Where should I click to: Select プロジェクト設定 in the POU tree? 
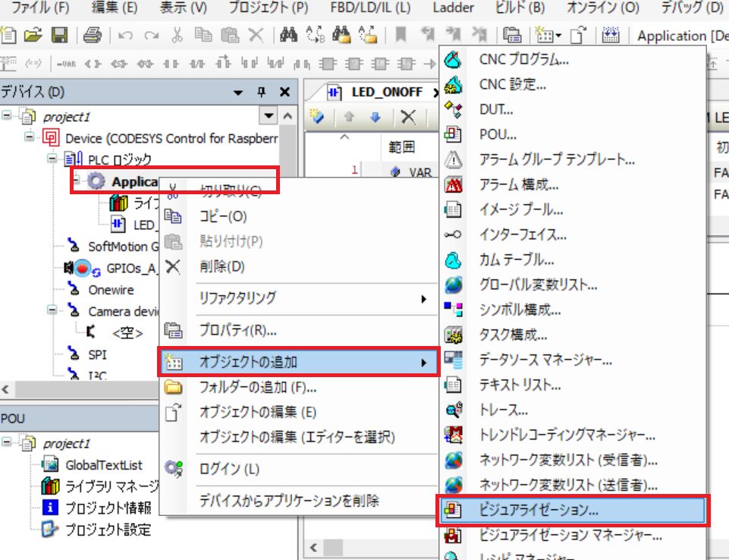pyautogui.click(x=107, y=530)
